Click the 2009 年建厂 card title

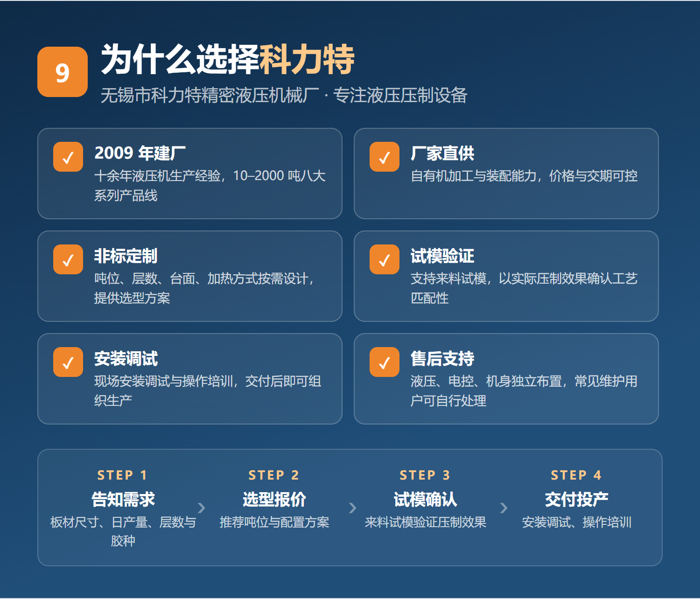140,153
